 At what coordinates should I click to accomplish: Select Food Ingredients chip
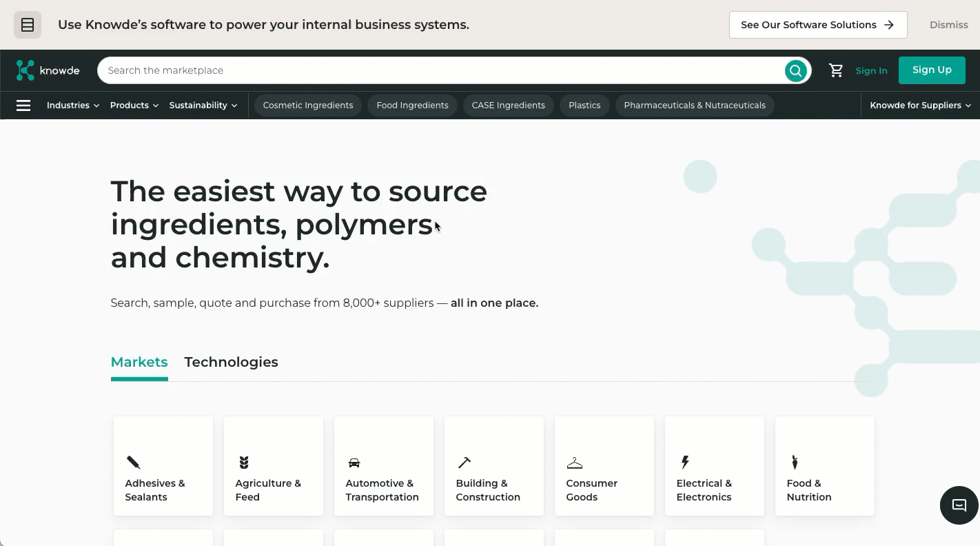(x=412, y=105)
